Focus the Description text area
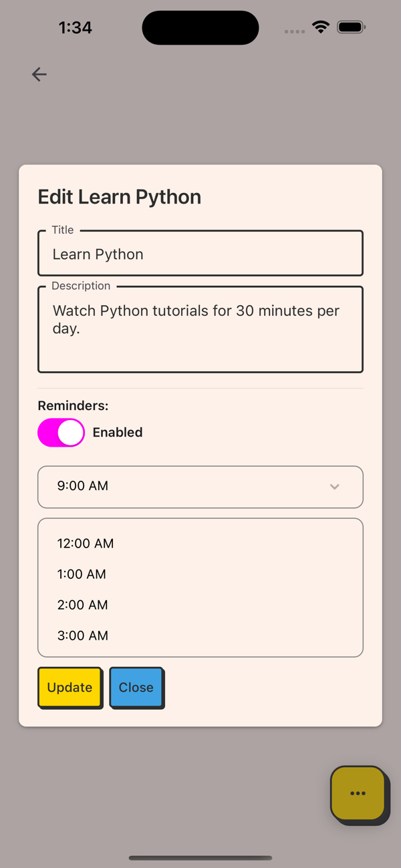This screenshot has width=401, height=868. click(200, 330)
